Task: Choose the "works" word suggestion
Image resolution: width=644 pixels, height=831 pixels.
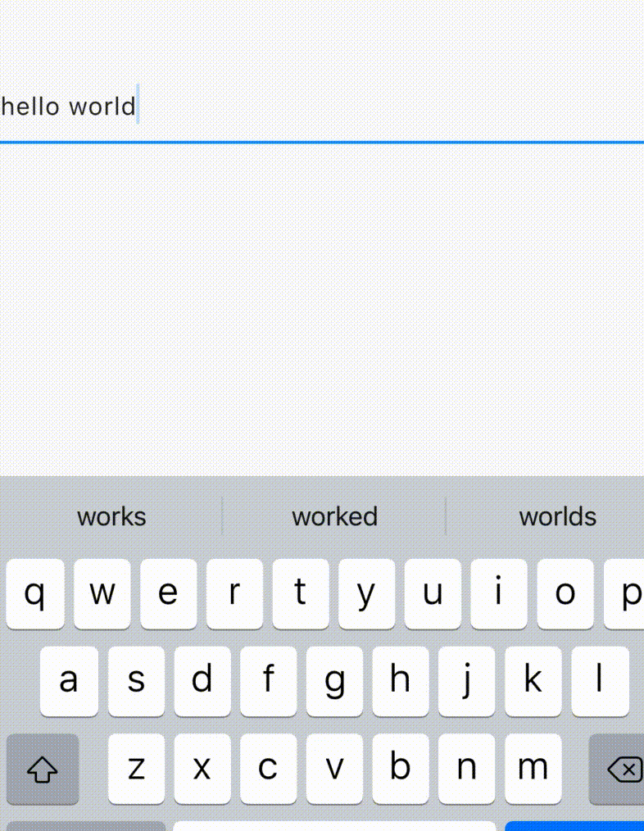Action: coord(111,516)
